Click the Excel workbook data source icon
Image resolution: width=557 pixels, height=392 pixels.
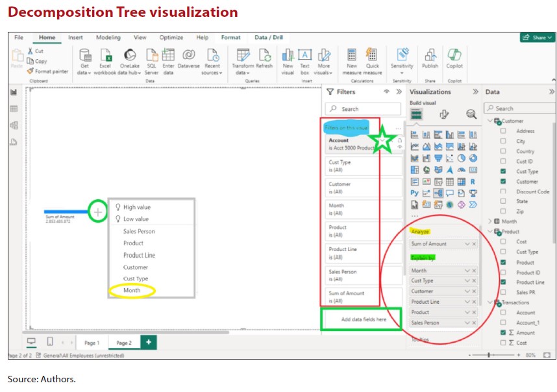[x=106, y=55]
